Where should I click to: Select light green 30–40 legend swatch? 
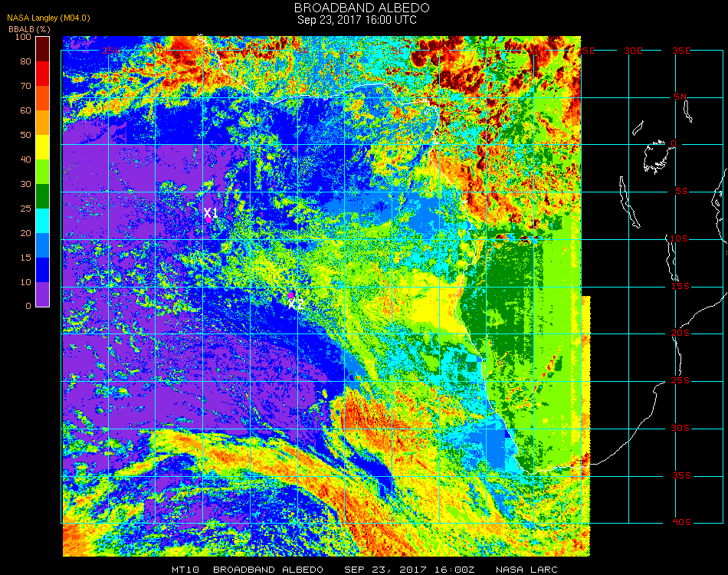[42, 172]
